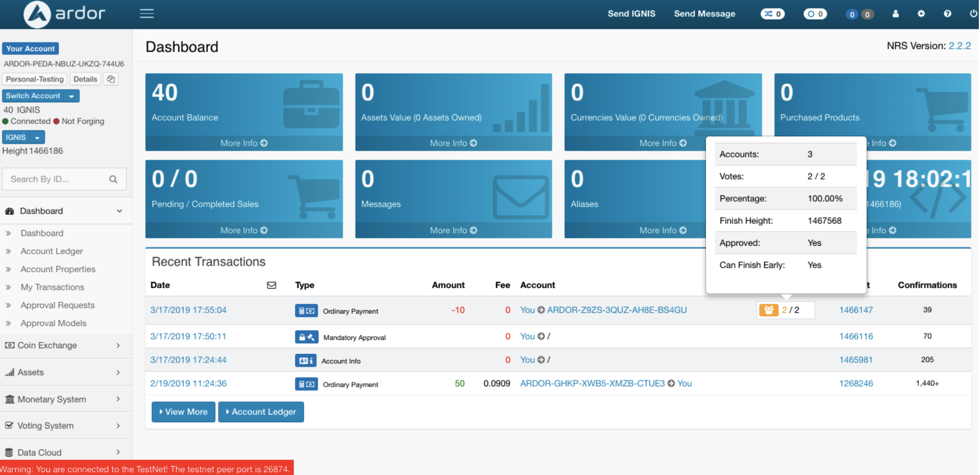This screenshot has height=475, width=980.
Task: Open the Switch Account dropdown arrow
Action: (72, 96)
